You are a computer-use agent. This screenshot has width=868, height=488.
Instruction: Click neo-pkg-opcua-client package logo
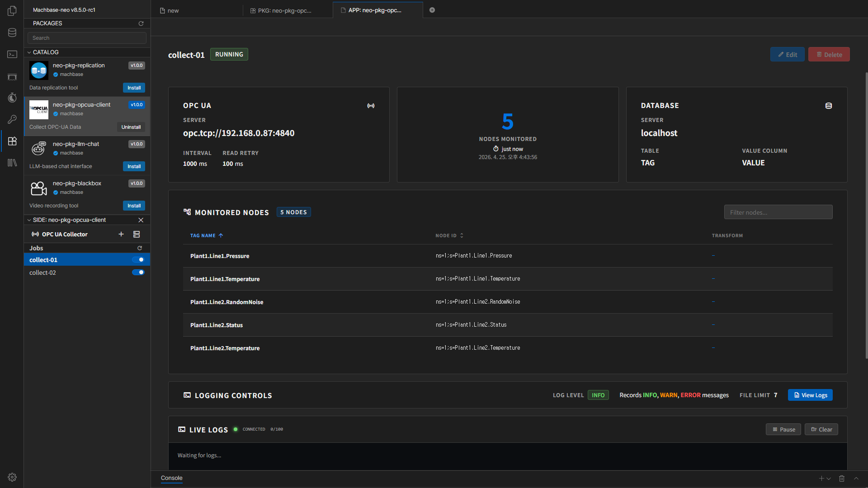[x=39, y=110]
